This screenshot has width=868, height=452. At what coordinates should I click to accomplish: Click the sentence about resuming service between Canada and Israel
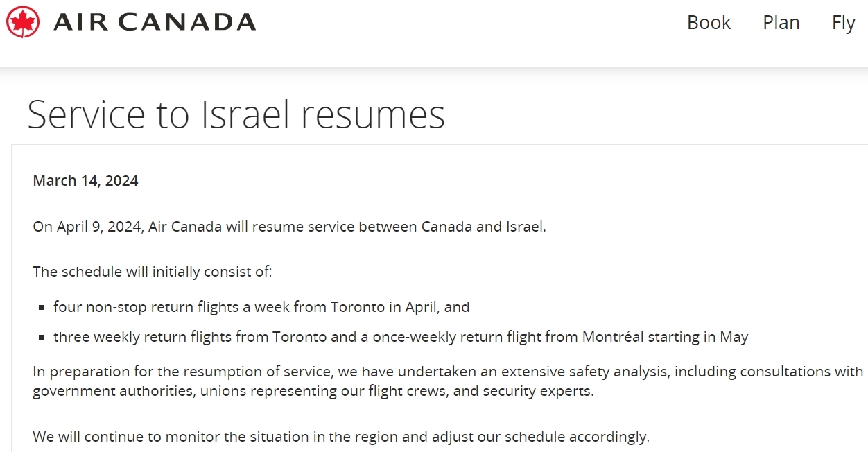[289, 227]
